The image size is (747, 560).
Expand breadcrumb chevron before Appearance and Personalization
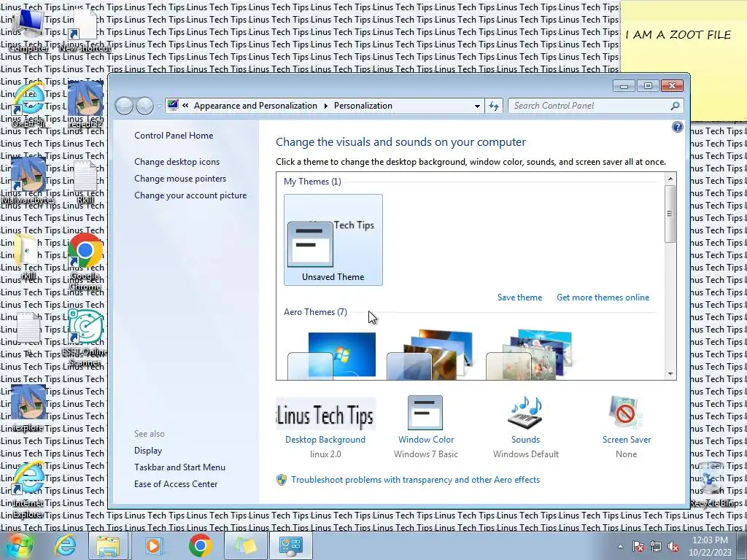[185, 106]
